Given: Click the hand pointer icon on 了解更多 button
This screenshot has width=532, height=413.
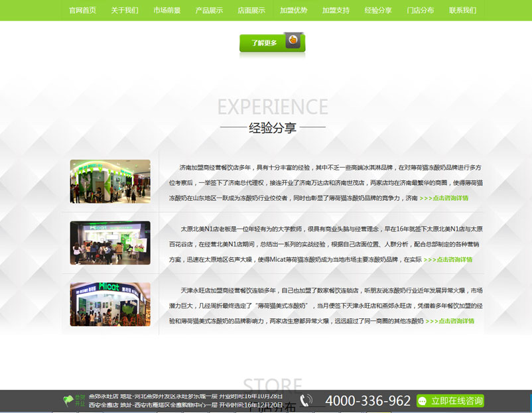Looking at the screenshot, I should pyautogui.click(x=293, y=41).
